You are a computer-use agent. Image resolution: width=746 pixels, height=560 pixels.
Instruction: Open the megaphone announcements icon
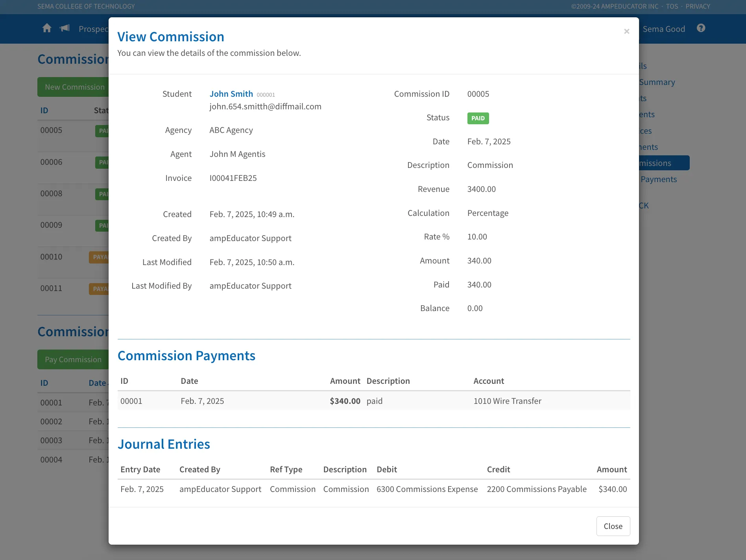click(65, 28)
